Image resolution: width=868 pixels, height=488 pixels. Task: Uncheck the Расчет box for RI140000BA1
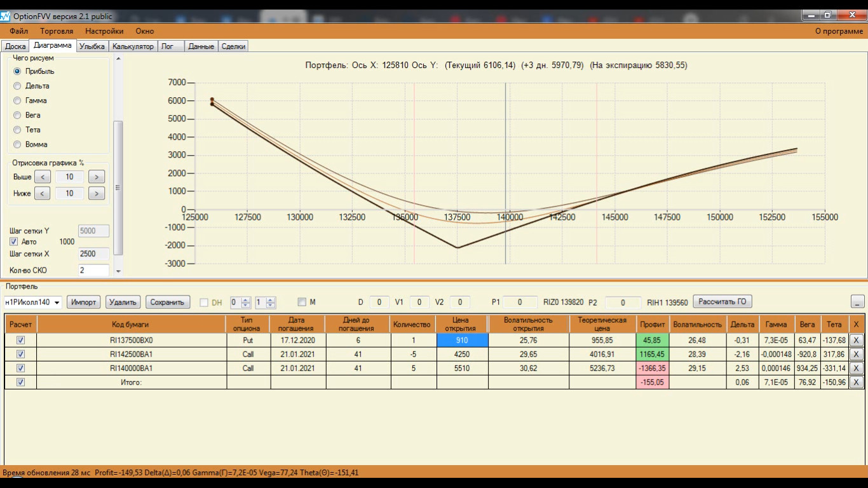20,368
